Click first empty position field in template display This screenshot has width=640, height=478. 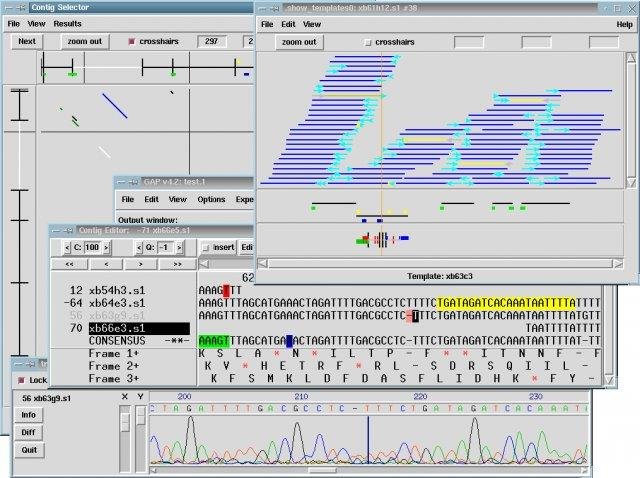(469, 42)
